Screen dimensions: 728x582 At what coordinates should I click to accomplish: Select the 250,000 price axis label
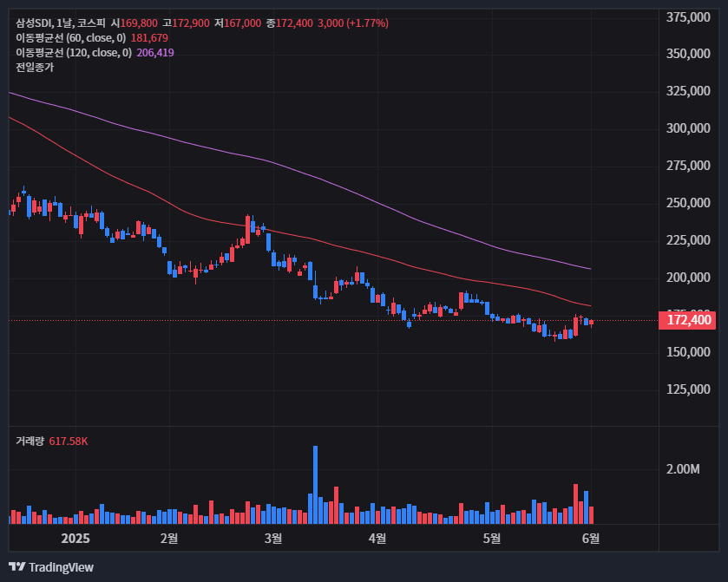(688, 203)
